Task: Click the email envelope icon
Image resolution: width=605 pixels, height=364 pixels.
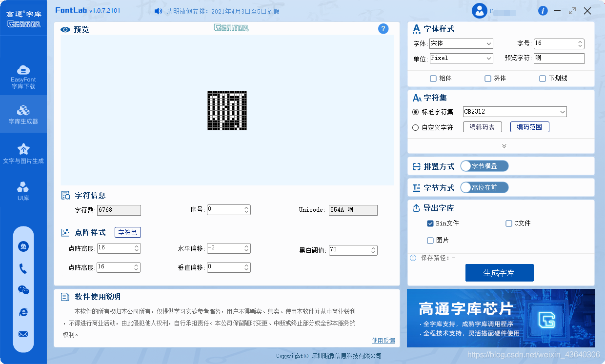Action: coord(23,334)
